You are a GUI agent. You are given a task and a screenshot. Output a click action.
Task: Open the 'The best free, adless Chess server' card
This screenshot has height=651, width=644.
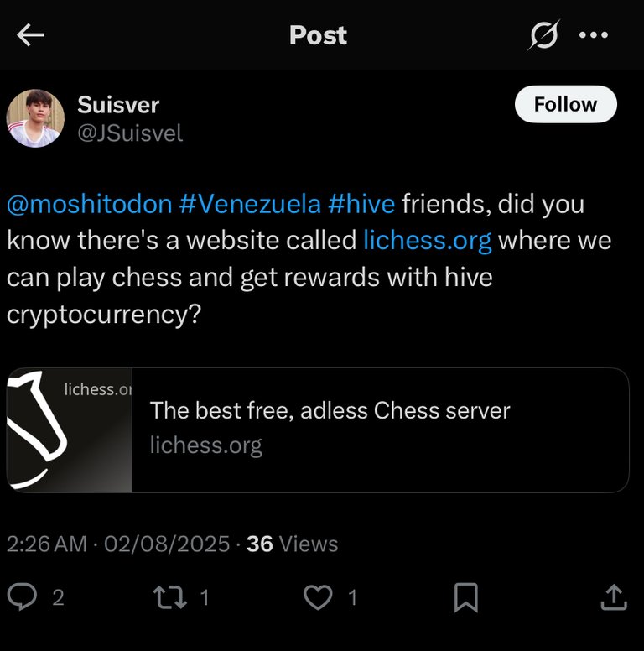coord(330,411)
